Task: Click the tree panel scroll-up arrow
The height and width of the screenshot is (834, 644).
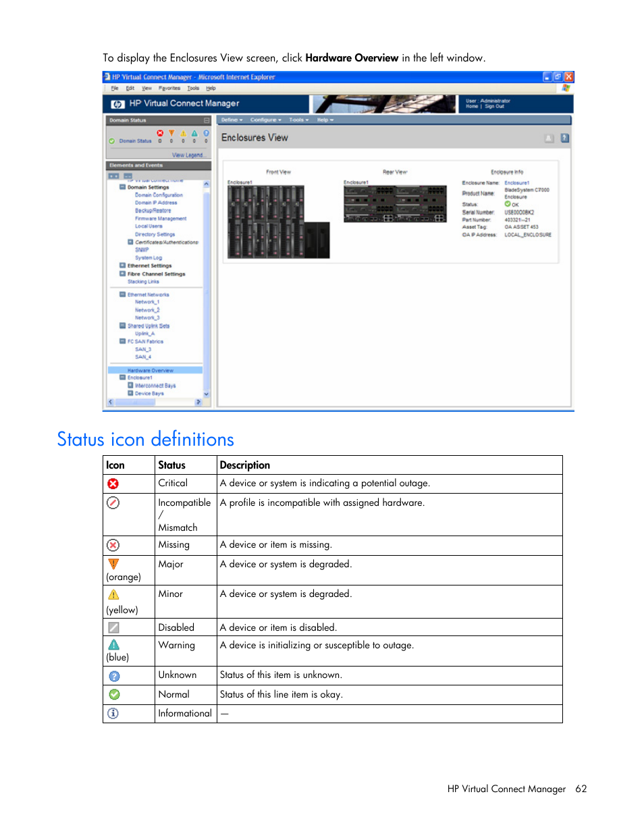Action: [207, 184]
